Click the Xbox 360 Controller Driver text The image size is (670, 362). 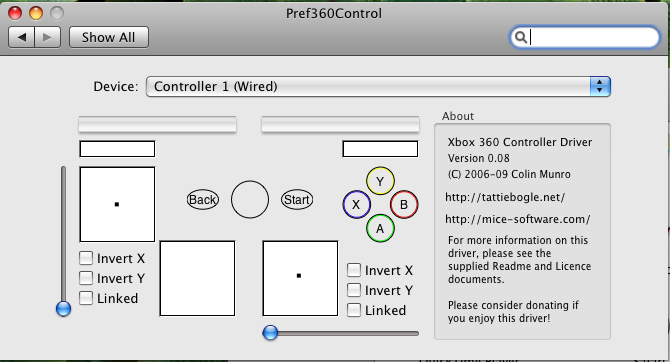coord(520,142)
